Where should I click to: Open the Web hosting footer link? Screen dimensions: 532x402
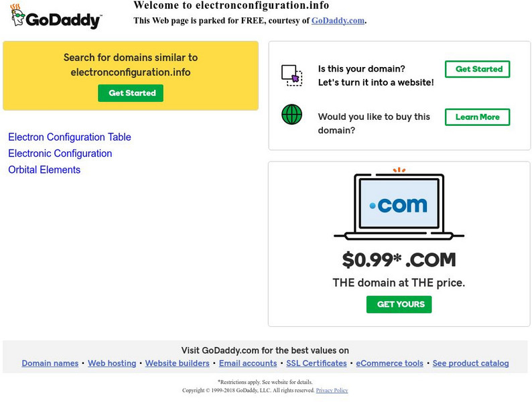coord(112,363)
